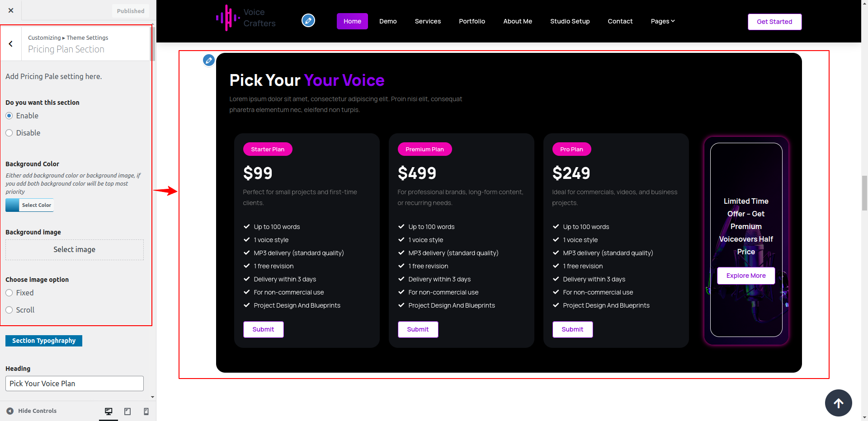This screenshot has height=421, width=868.
Task: Click the pricing section edit pencil icon
Action: coord(208,60)
